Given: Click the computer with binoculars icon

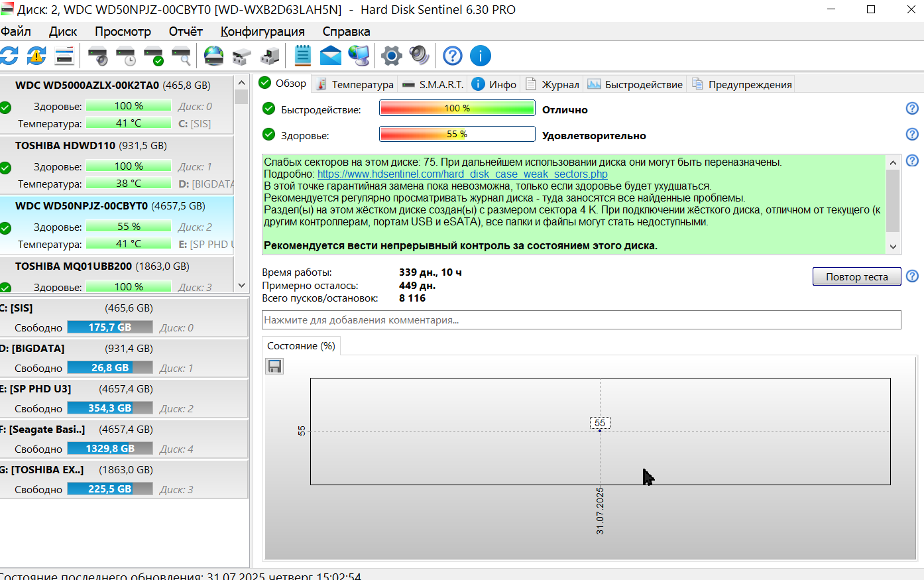Looking at the screenshot, I should 269,56.
